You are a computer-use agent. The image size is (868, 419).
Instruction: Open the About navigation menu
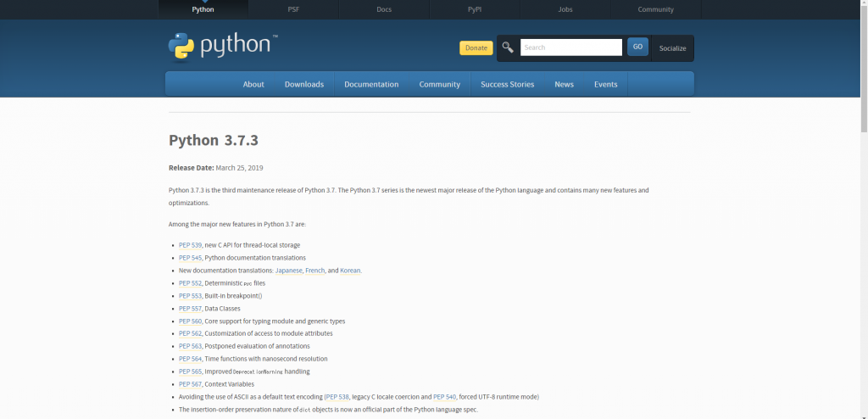click(x=253, y=84)
